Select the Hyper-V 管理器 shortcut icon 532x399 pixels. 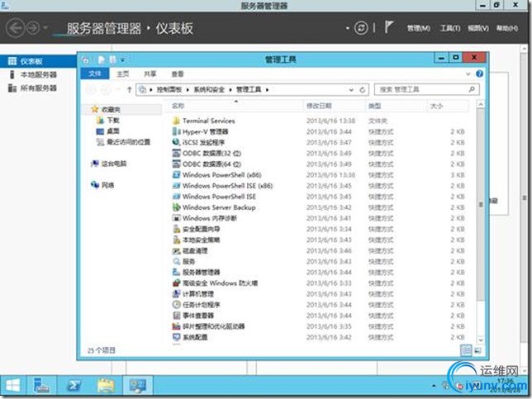pyautogui.click(x=176, y=131)
